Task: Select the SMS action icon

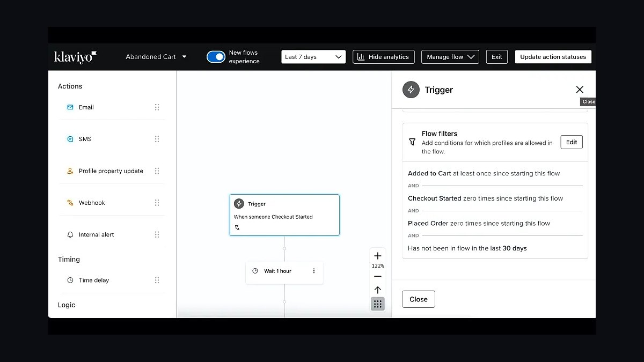Action: click(70, 139)
